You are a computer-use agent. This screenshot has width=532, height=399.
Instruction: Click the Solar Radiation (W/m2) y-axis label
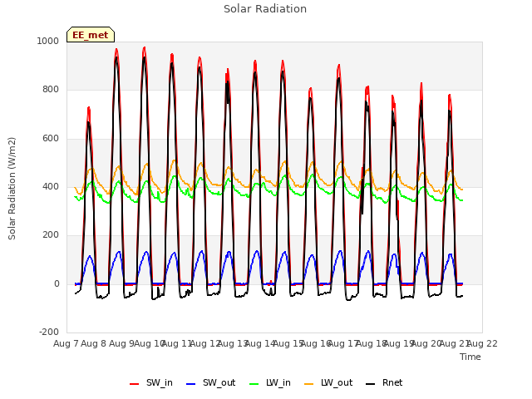point(12,189)
